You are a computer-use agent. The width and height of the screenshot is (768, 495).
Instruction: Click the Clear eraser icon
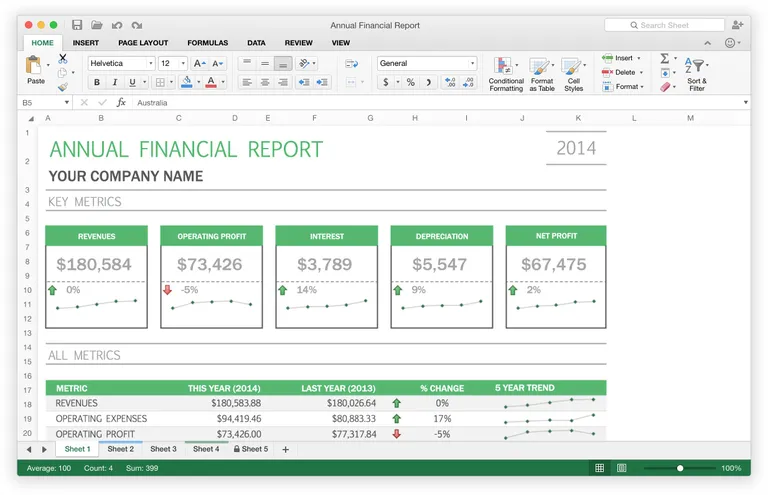(x=665, y=87)
